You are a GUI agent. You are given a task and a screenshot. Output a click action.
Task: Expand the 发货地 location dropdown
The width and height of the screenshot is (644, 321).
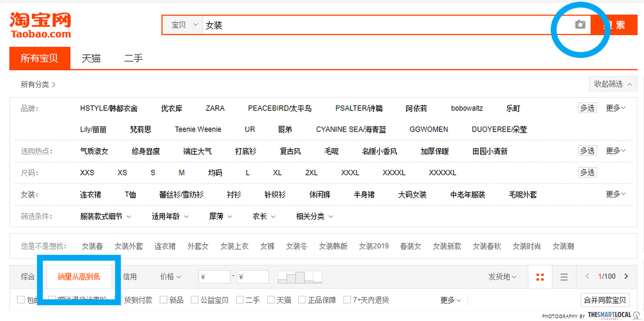point(503,277)
